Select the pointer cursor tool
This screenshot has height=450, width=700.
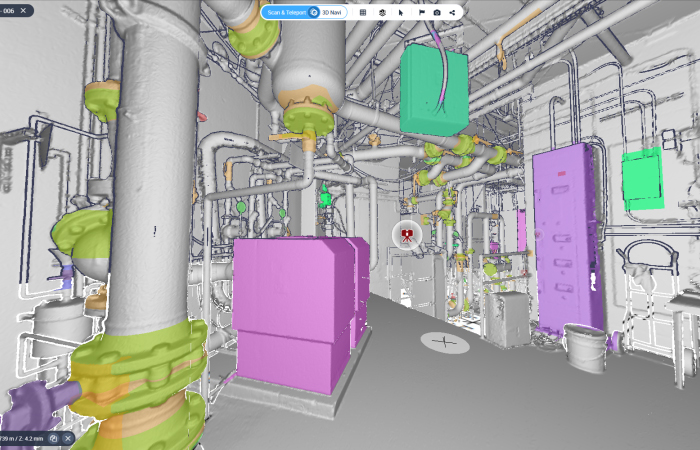[x=400, y=12]
